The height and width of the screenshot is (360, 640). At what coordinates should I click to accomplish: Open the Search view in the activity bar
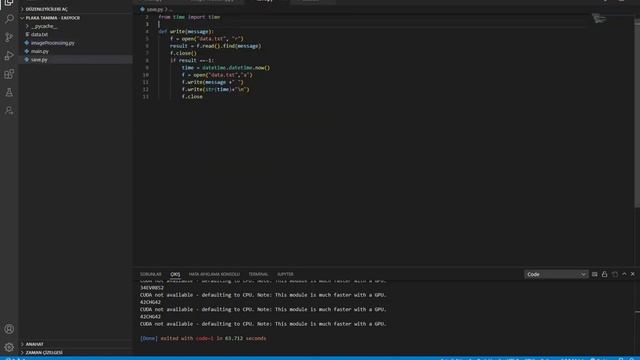pyautogui.click(x=9, y=19)
